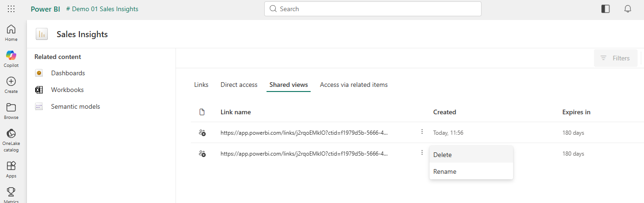
Task: Click the Filters button
Action: [615, 58]
